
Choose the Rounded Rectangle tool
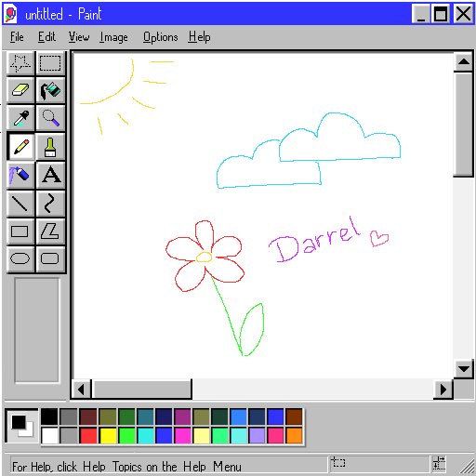[x=50, y=258]
